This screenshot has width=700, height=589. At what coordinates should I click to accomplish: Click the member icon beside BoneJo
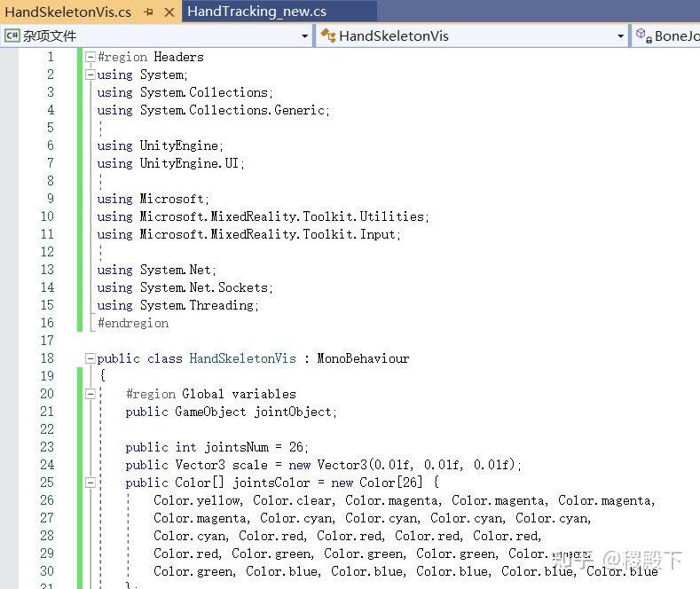click(643, 35)
